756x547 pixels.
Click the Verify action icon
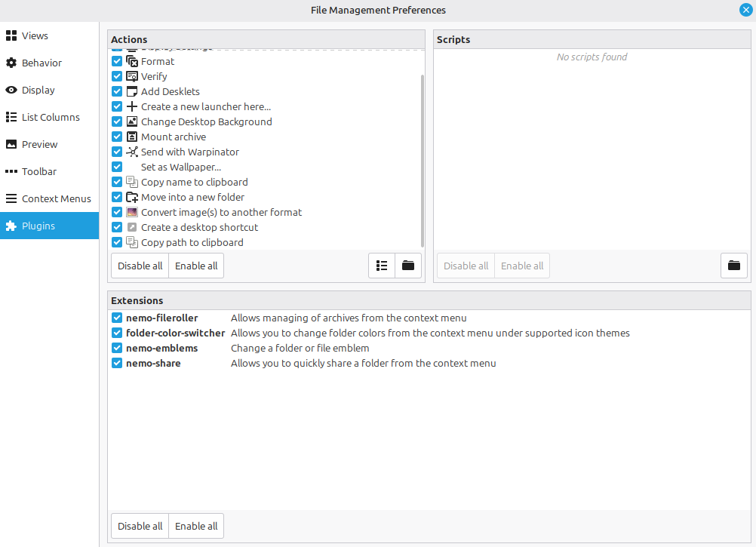pos(132,76)
